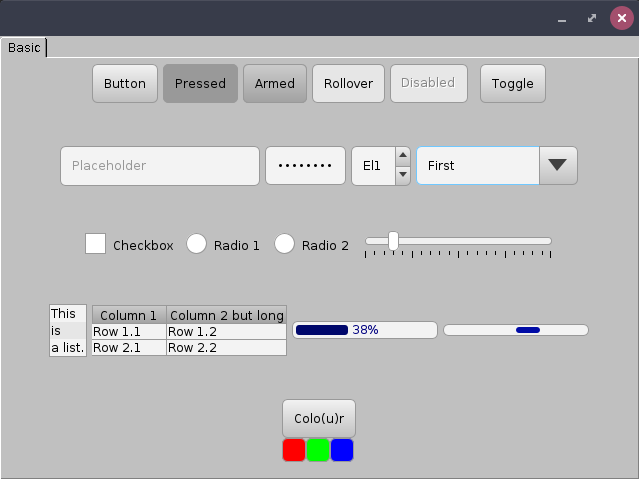The image size is (639, 479).
Task: Click the green color swatch
Action: pos(318,450)
